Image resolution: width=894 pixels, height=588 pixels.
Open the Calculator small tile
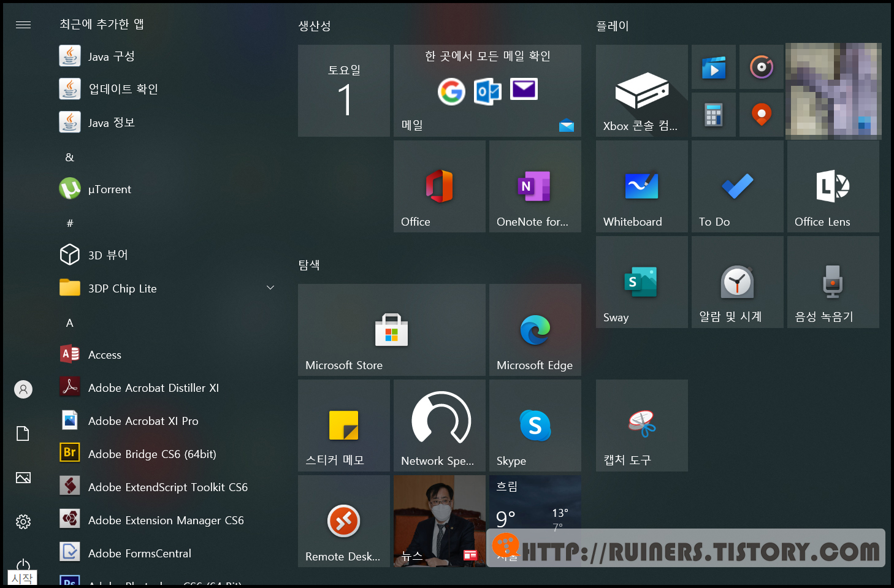(x=714, y=115)
